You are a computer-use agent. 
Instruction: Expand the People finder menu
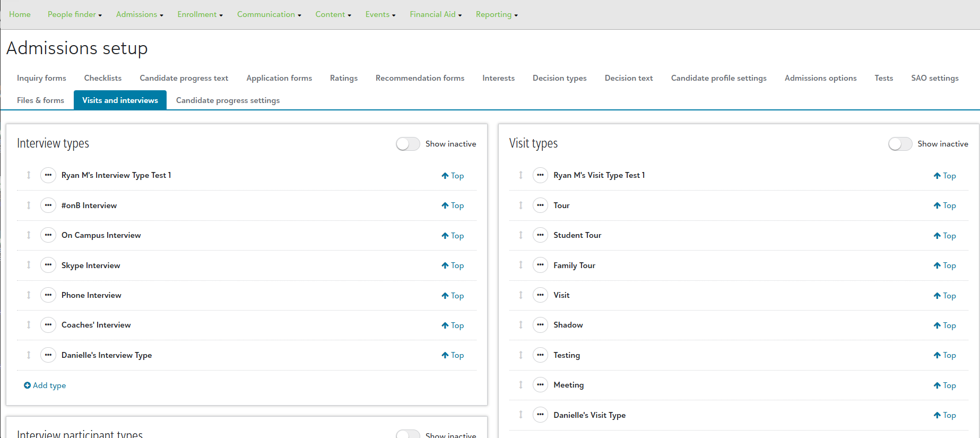pos(75,14)
